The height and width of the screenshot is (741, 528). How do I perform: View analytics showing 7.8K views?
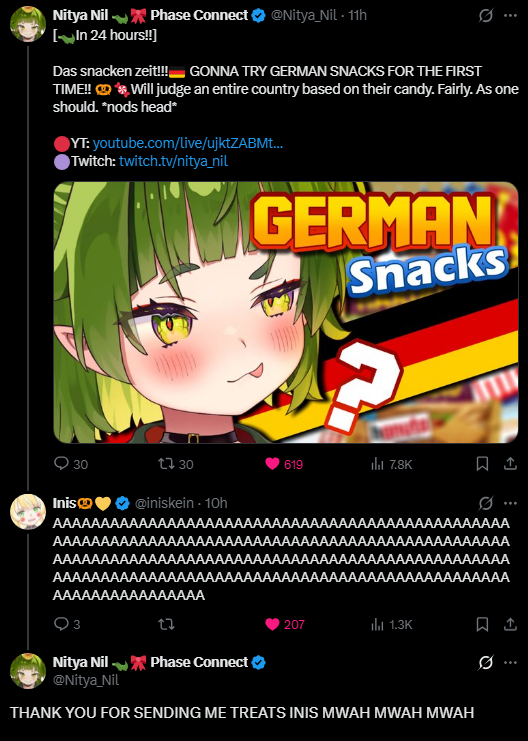392,464
